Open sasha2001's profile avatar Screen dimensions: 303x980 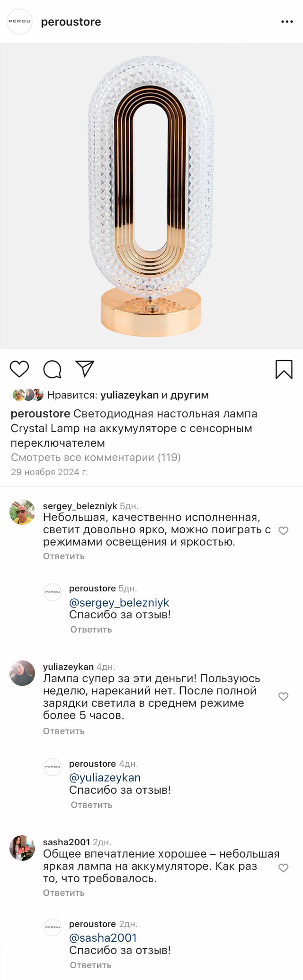coord(22,848)
